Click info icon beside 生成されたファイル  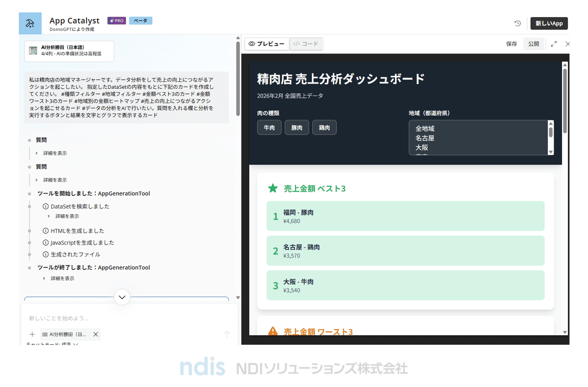(x=45, y=254)
